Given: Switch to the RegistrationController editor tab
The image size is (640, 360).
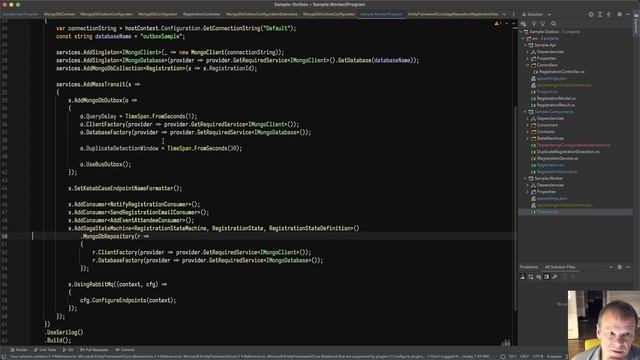Looking at the screenshot, I should coord(202,14).
